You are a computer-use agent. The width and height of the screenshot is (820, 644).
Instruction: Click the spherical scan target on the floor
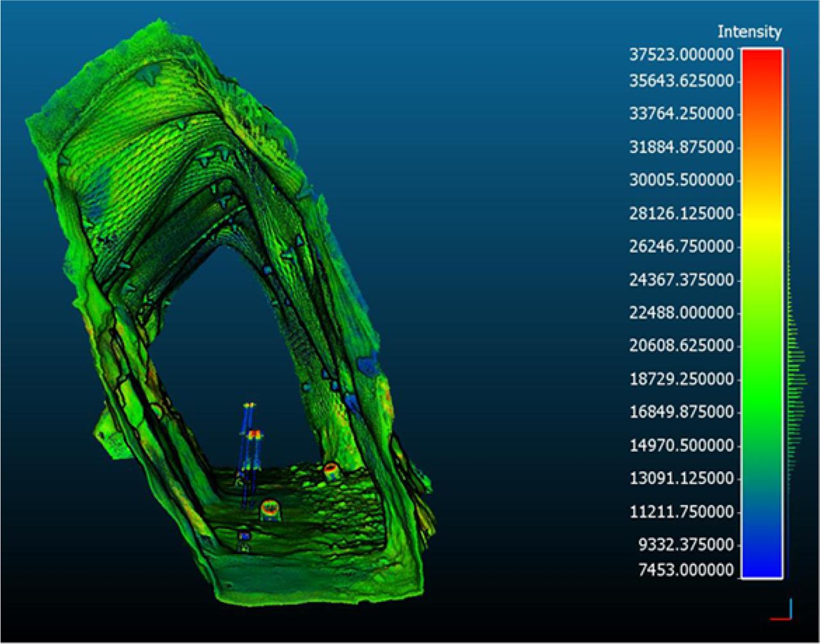click(x=269, y=509)
